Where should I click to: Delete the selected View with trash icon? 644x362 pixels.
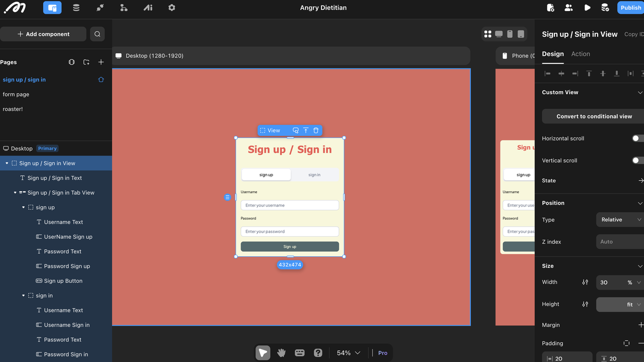pyautogui.click(x=316, y=130)
